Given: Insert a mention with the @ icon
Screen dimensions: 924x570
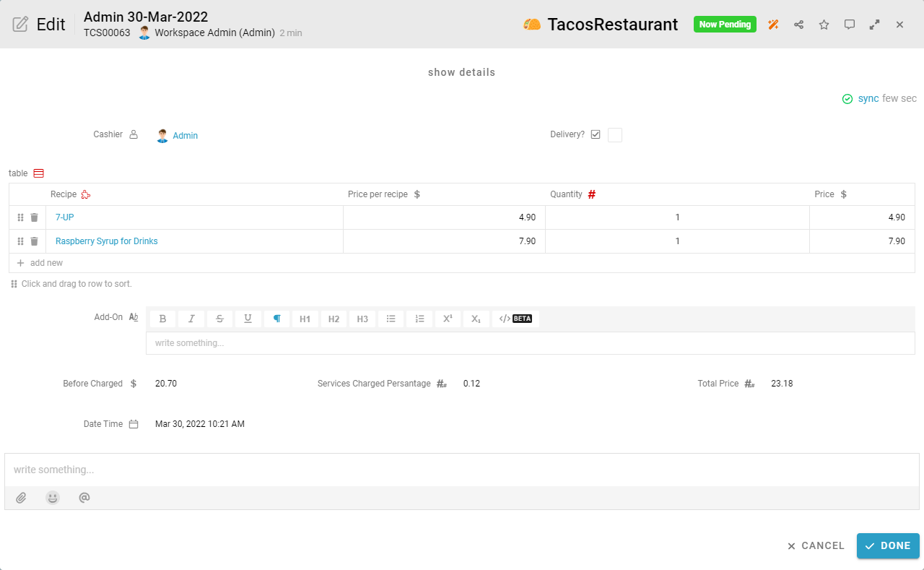Looking at the screenshot, I should pyautogui.click(x=84, y=498).
